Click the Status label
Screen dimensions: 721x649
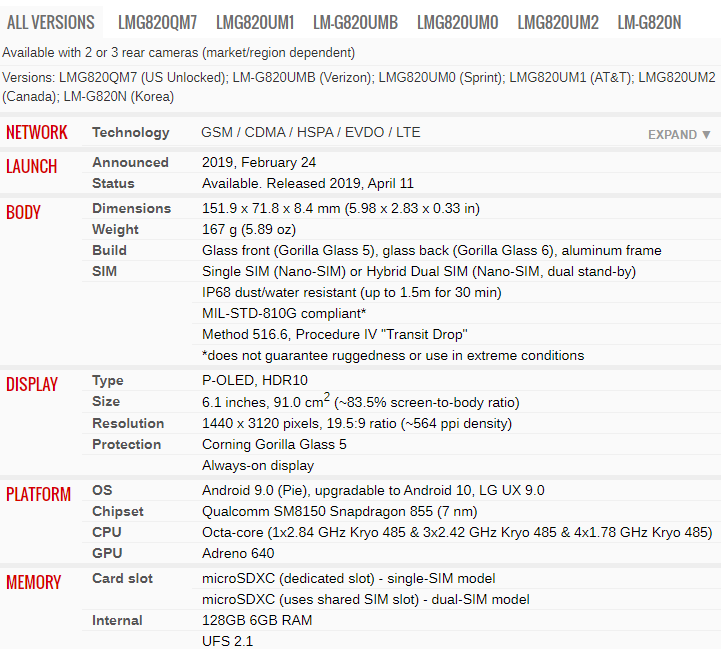coord(113,184)
